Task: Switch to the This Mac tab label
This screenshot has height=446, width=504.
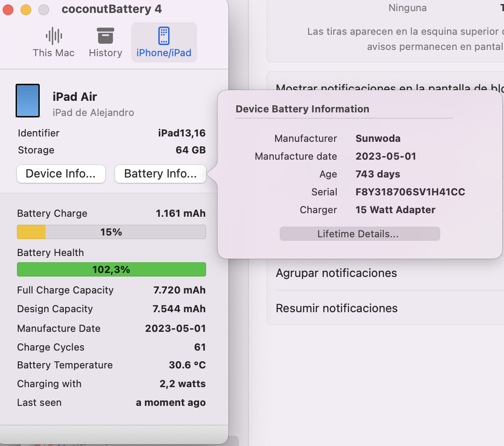Action: click(54, 53)
